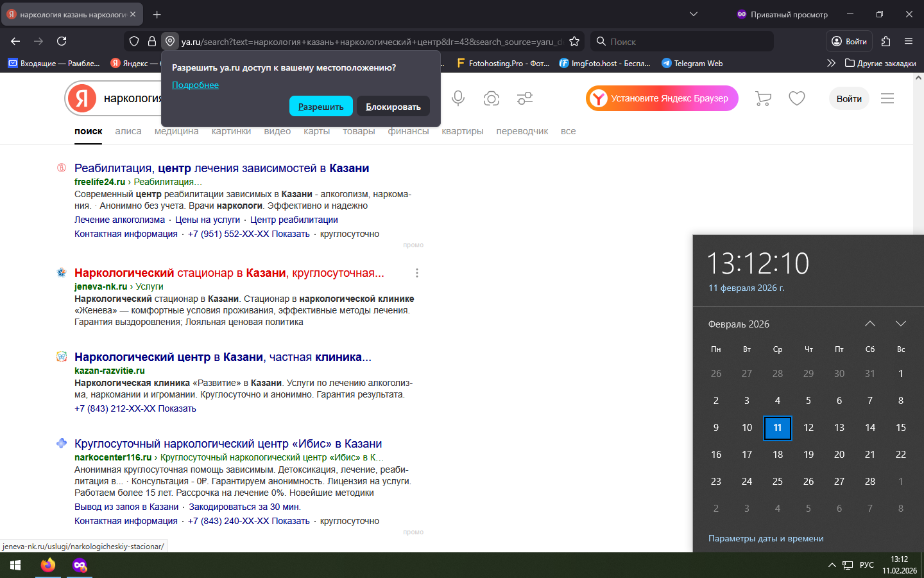Allow location access with Разрешить
The height and width of the screenshot is (578, 924).
(x=321, y=107)
